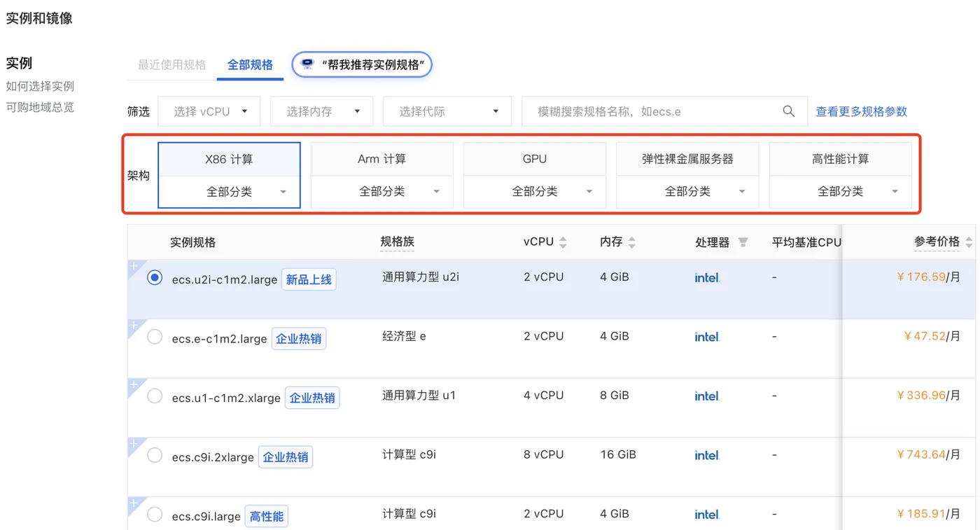The image size is (980, 530).
Task: Sort by 内存 column arrows
Action: coord(631,242)
